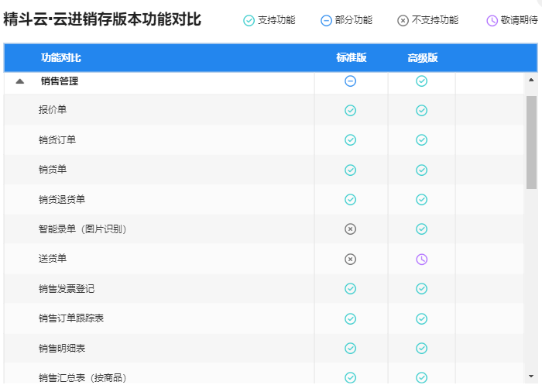Click 智能录单 高级版 check icon

click(x=421, y=229)
